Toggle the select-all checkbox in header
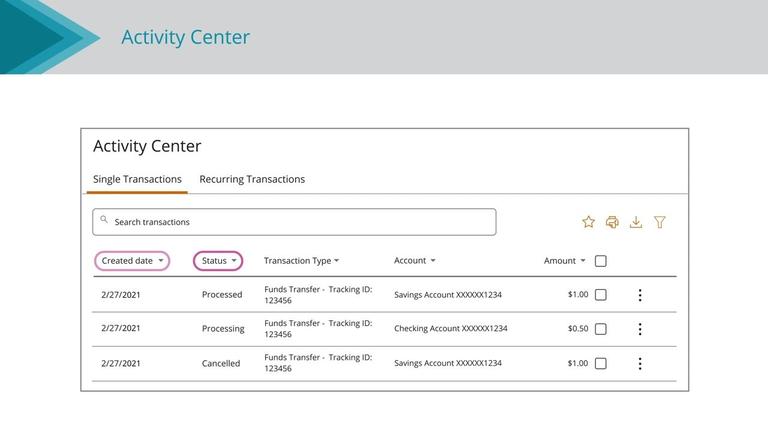768x432 pixels. pos(600,261)
